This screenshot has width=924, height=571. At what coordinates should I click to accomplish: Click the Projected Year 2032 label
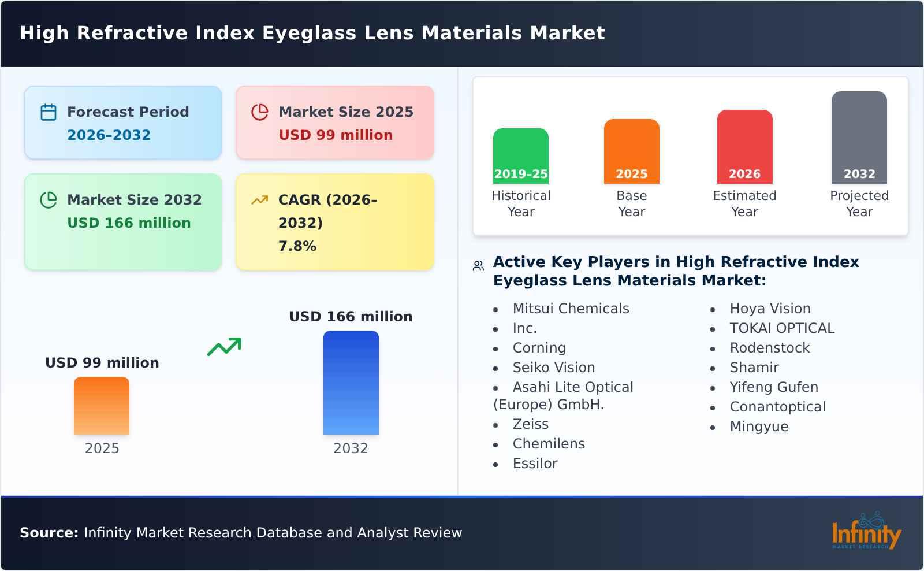point(859,203)
